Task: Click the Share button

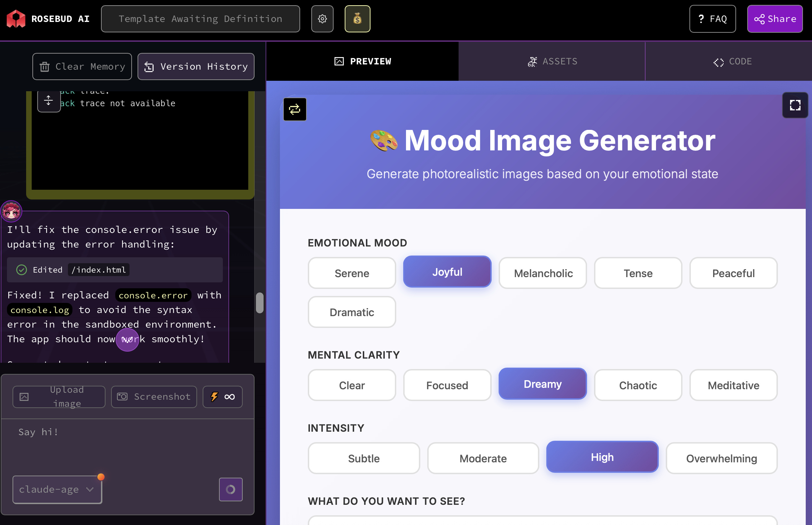Action: (775, 19)
